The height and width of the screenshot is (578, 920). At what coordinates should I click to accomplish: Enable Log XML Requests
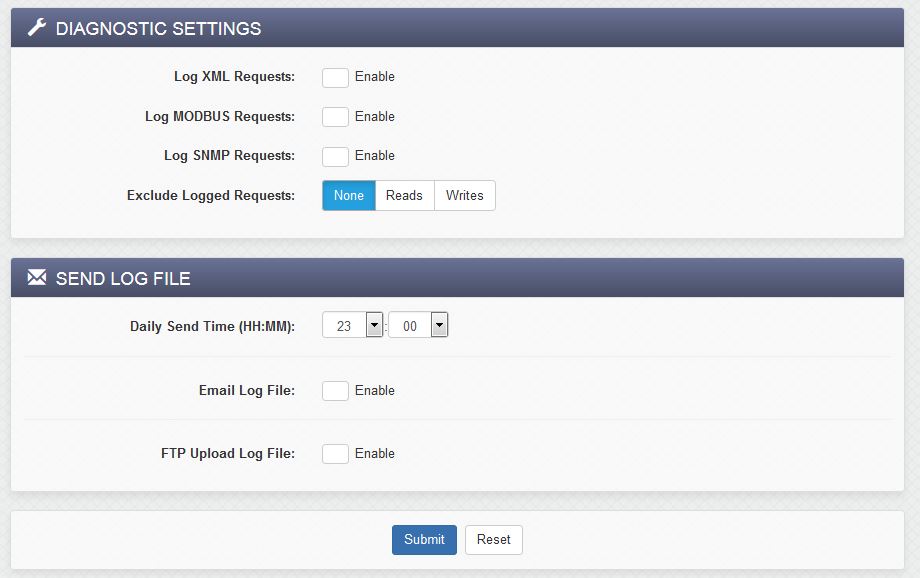335,77
